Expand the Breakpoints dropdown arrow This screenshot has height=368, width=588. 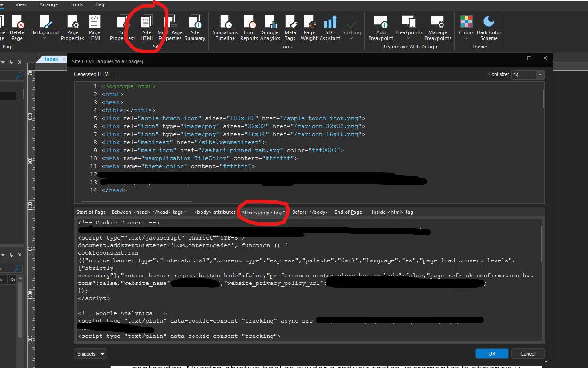409,39
